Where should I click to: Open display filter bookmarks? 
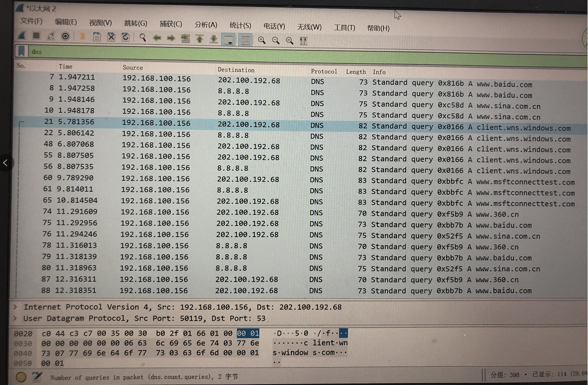21,50
